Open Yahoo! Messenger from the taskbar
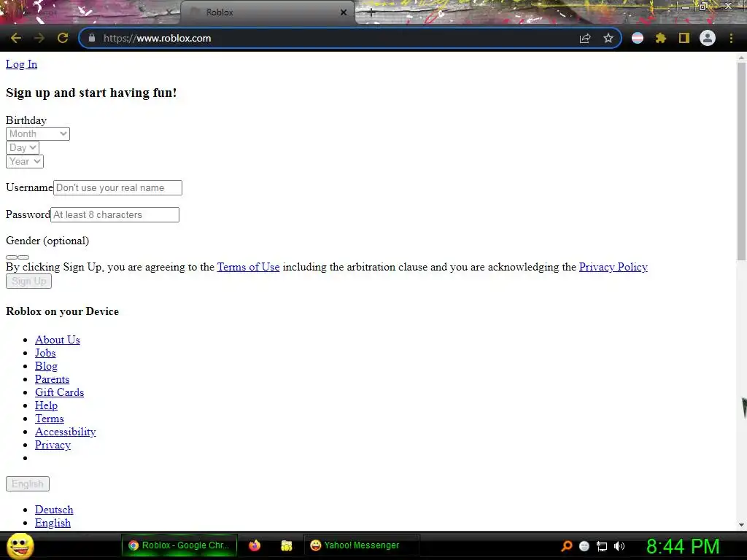The width and height of the screenshot is (747, 560). (x=361, y=545)
